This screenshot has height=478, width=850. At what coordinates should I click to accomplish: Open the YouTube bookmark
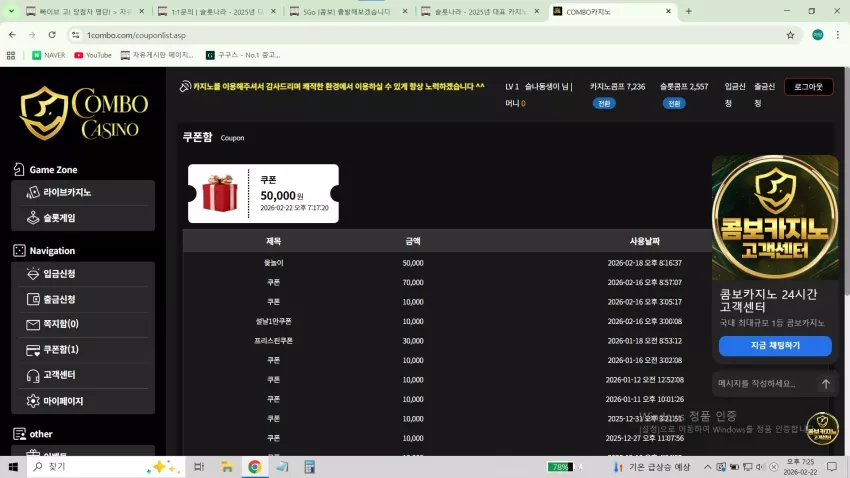pyautogui.click(x=93, y=55)
